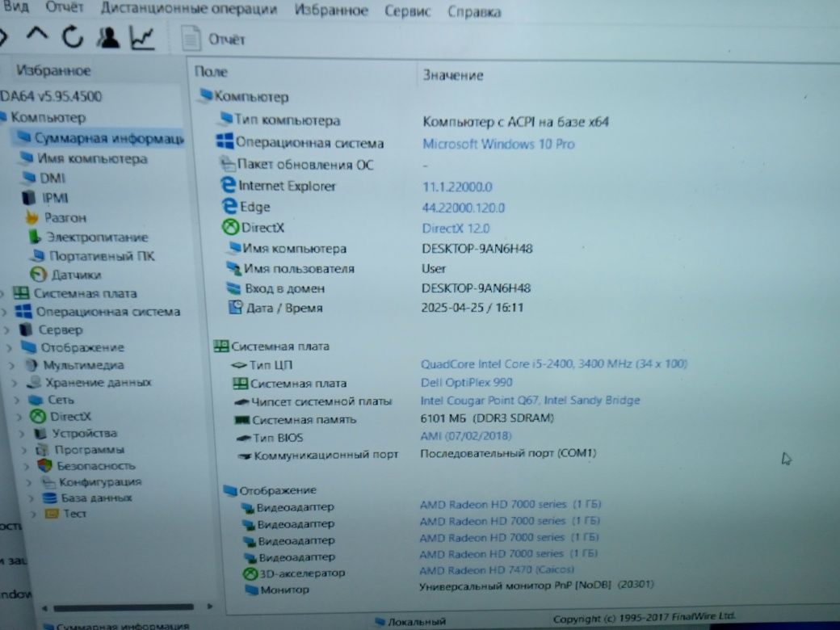Click the Электропитание icon
The width and height of the screenshot is (840, 630).
(34, 237)
